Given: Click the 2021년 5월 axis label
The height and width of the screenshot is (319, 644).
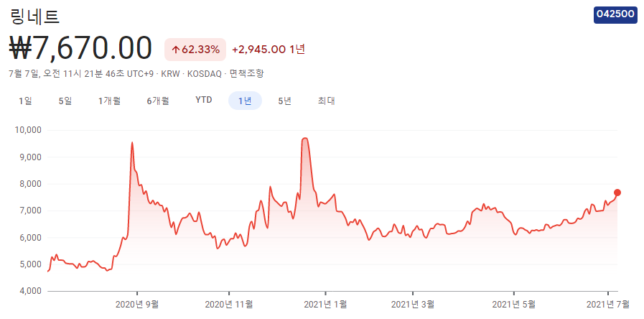Looking at the screenshot, I should pos(514,304).
